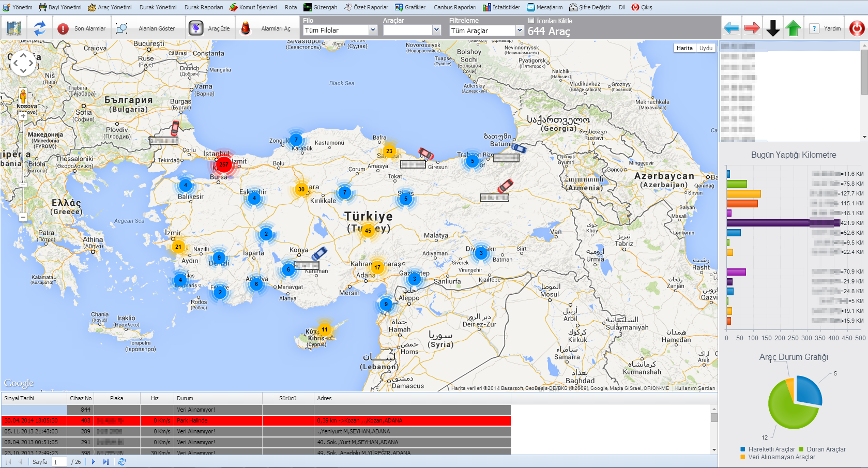Zoom out the map with minus button
The height and width of the screenshot is (468, 868).
click(x=23, y=217)
